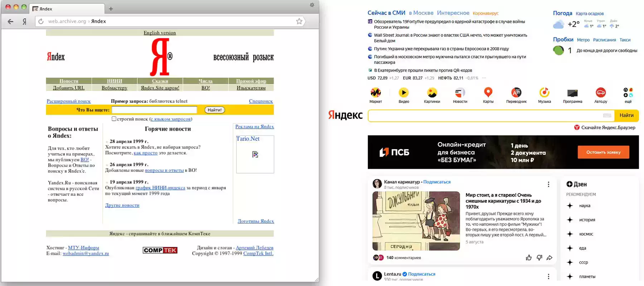Open the caricature thumbnail in Канал карикатур post

416,221
